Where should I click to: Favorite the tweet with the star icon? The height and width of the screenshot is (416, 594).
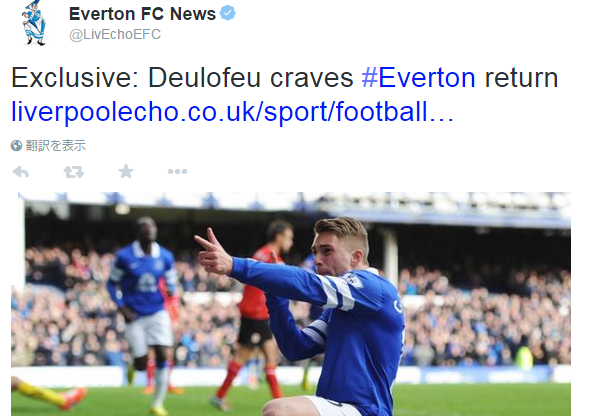pos(126,171)
